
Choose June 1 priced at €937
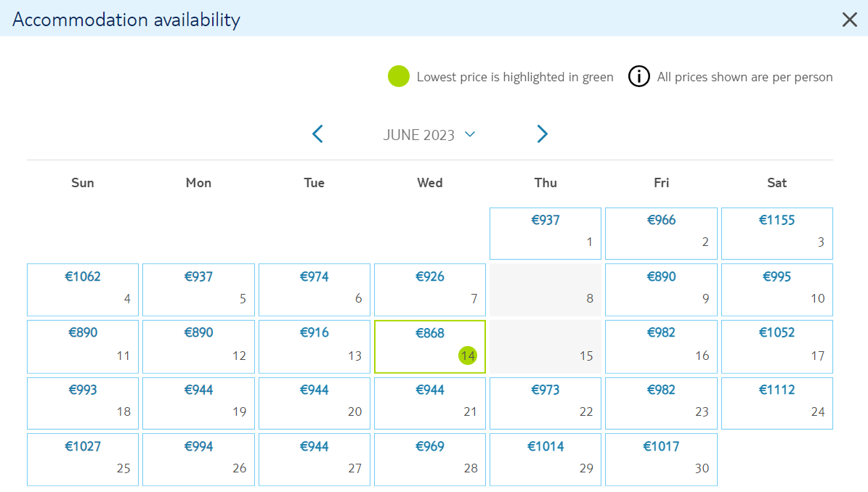545,233
